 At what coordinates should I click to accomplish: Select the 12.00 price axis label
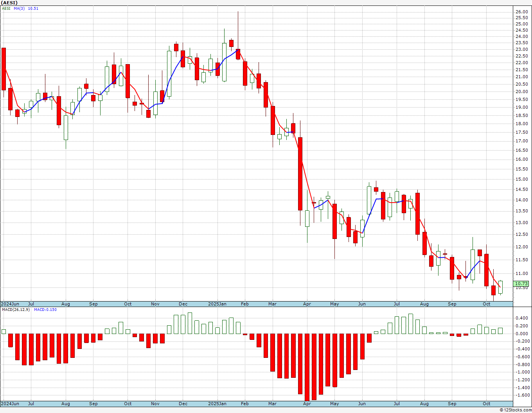tap(521, 247)
